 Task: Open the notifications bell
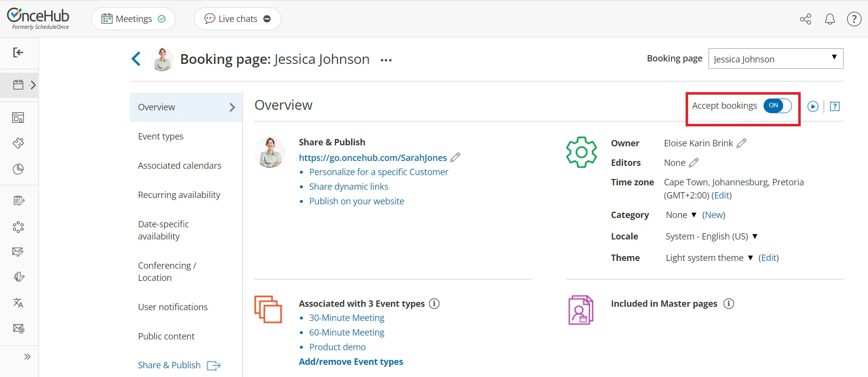click(829, 19)
